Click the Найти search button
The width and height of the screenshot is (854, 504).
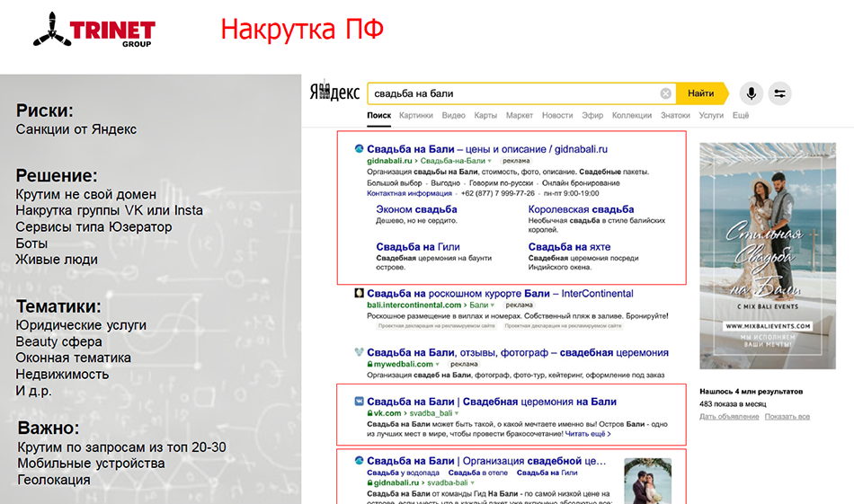[x=701, y=93]
